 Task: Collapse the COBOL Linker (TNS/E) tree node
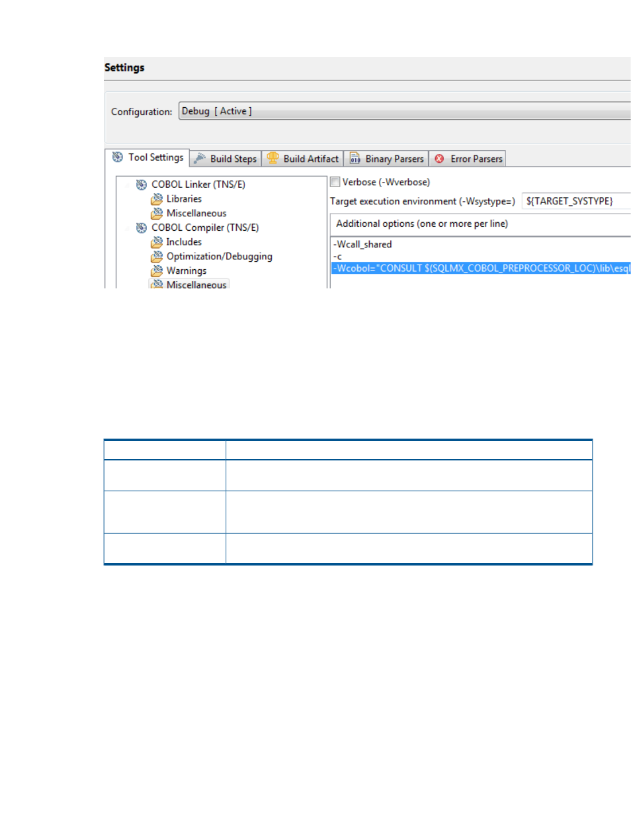(128, 185)
